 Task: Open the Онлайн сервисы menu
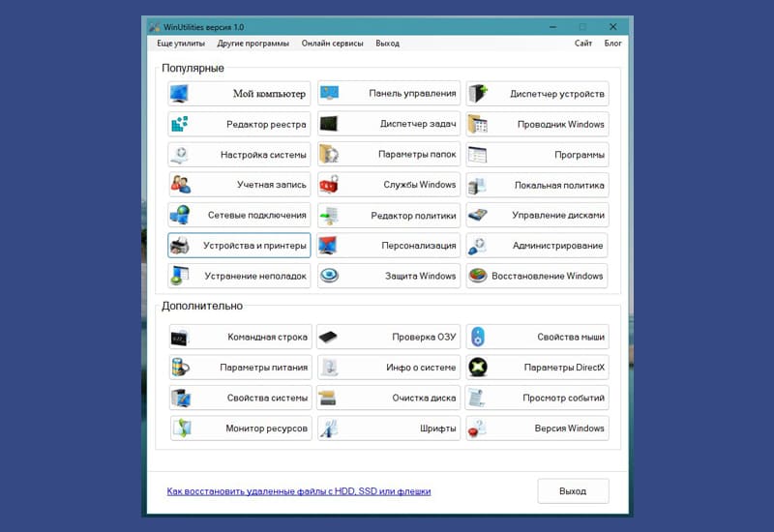(x=332, y=44)
